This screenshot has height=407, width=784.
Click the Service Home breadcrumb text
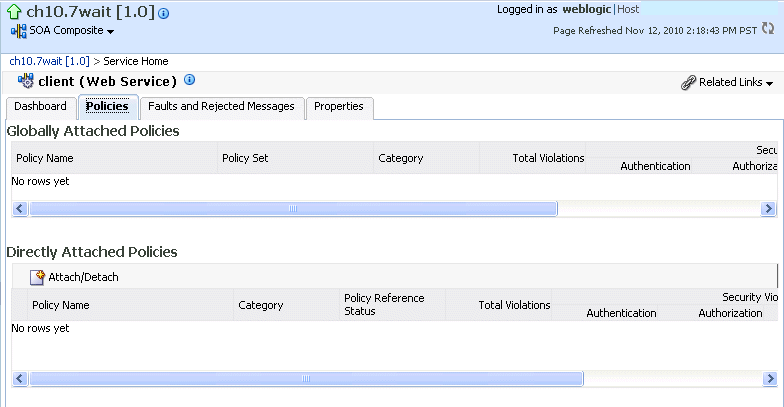[x=136, y=61]
